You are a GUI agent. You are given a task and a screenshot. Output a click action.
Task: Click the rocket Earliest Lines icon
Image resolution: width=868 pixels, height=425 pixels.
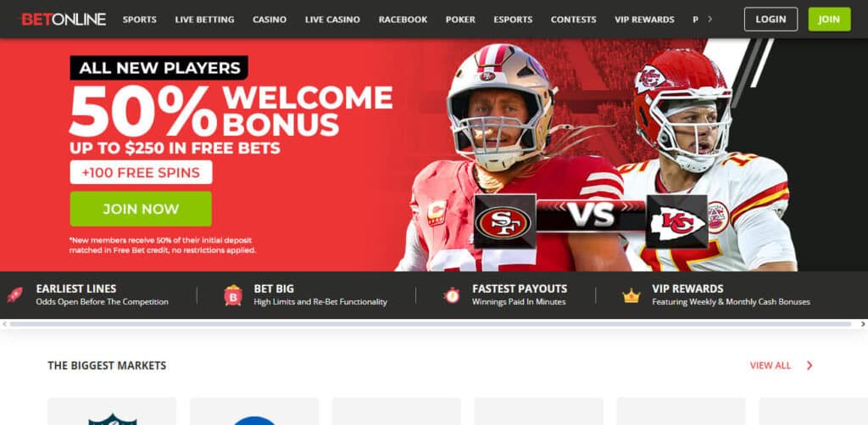pos(15,294)
